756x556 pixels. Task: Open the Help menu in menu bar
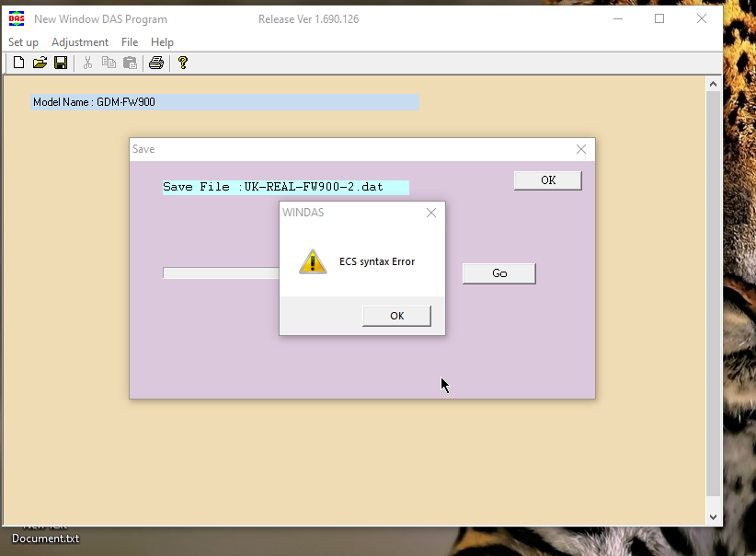[162, 42]
